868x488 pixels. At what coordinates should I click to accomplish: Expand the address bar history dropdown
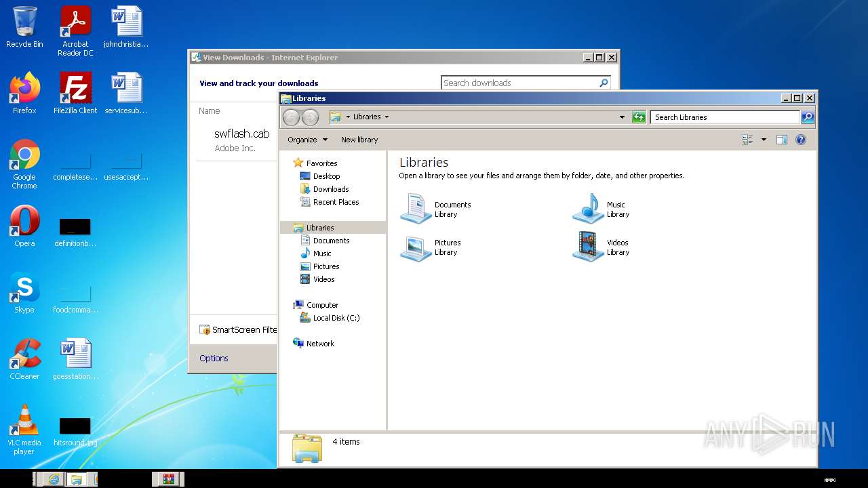click(x=622, y=117)
